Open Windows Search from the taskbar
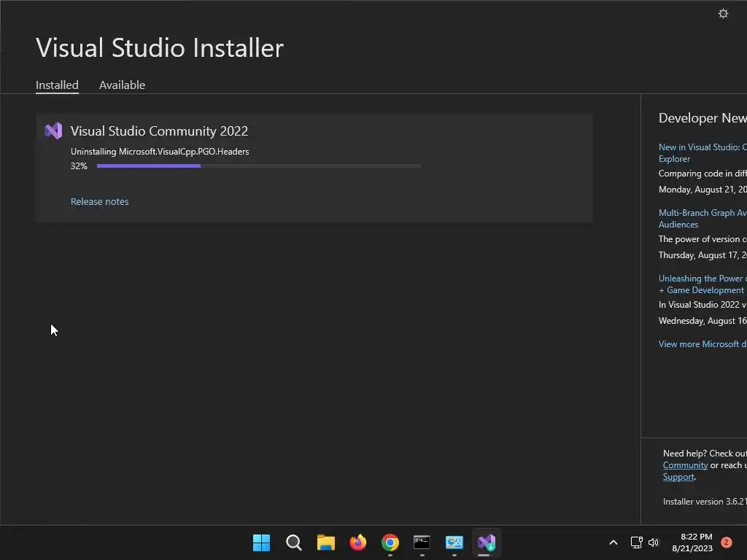 click(x=293, y=542)
